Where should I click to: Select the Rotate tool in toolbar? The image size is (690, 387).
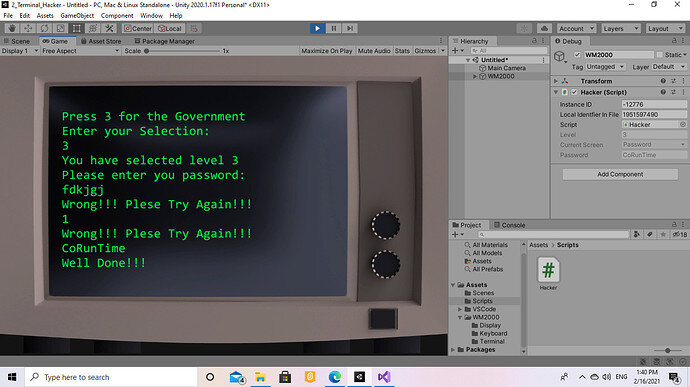(44, 28)
